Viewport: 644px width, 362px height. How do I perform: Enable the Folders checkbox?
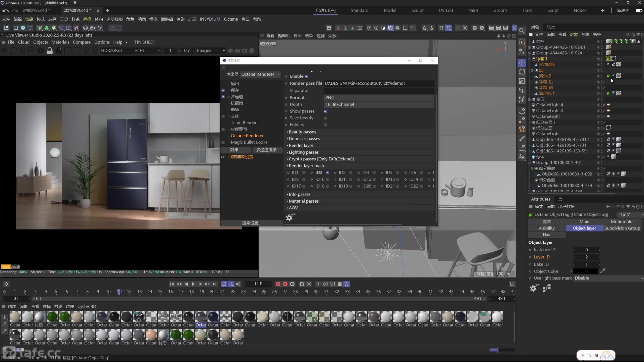325,125
